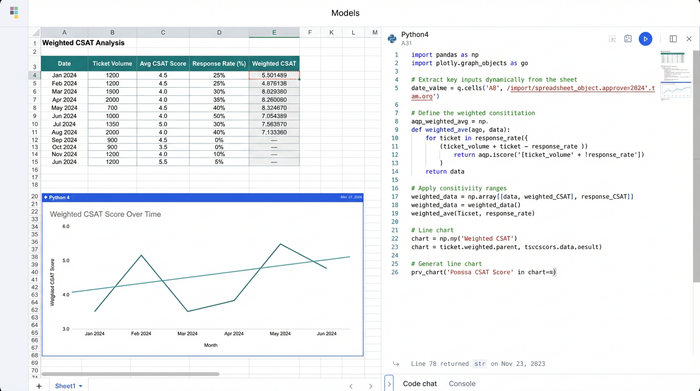This screenshot has height=391, width=700.
Task: Click the 'Avg CSAT Score' table header
Action: pos(163,63)
